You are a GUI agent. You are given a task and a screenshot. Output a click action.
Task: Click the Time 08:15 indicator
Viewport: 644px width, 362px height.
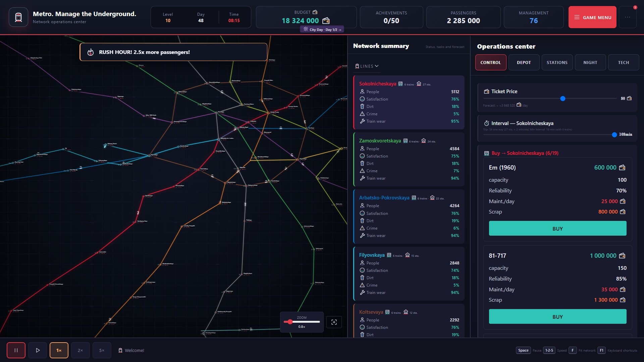(x=234, y=17)
